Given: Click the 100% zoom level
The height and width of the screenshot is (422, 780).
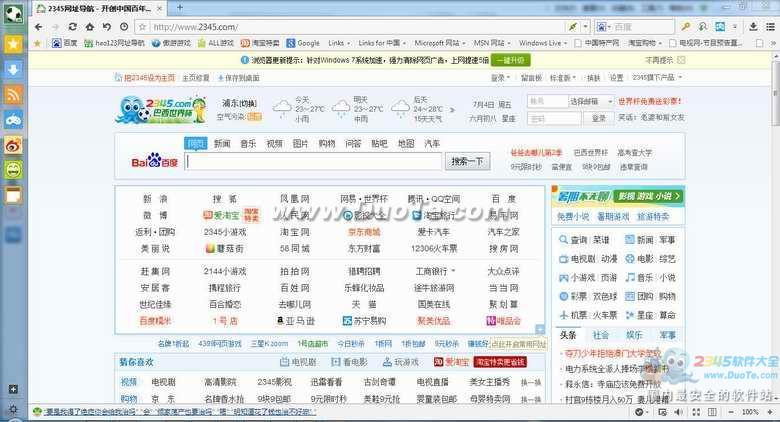Looking at the screenshot, I should pyautogui.click(x=750, y=412).
